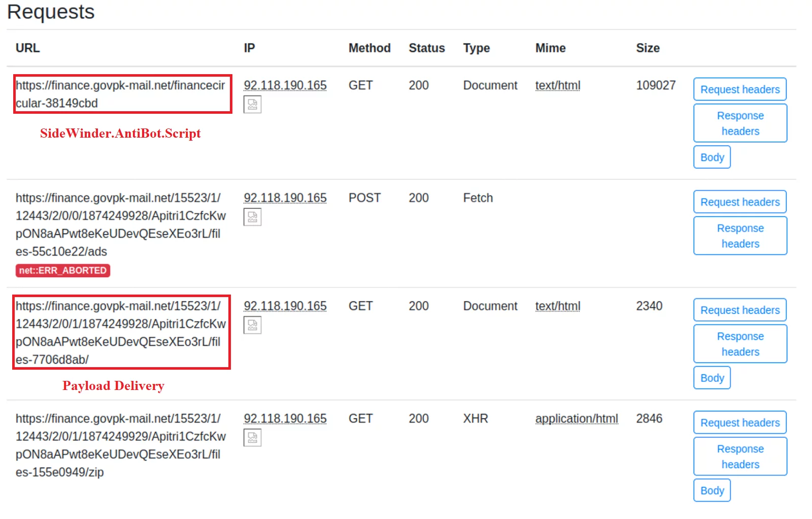Image resolution: width=812 pixels, height=519 pixels.
Task: Click the IP column header
Action: (x=249, y=48)
